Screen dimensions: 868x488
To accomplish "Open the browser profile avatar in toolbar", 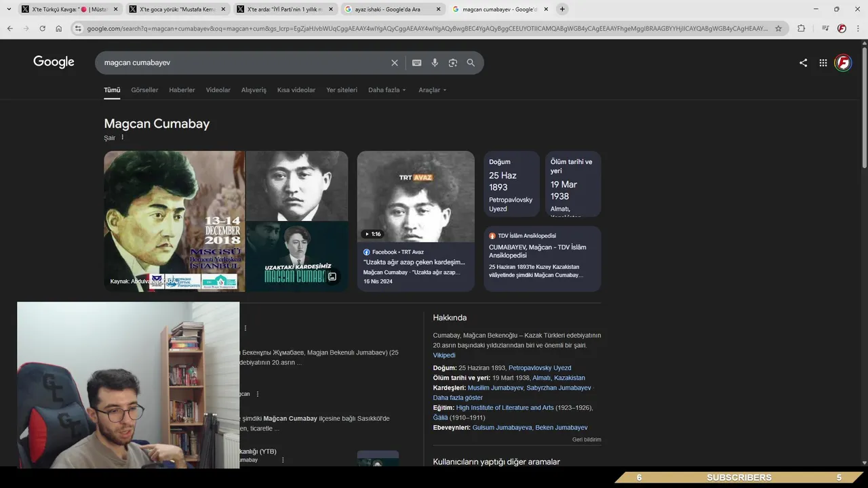I will pos(842,28).
